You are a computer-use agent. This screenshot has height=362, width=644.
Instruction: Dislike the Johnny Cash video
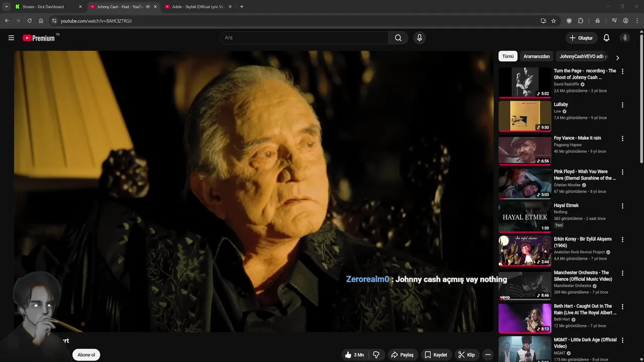coord(376,354)
